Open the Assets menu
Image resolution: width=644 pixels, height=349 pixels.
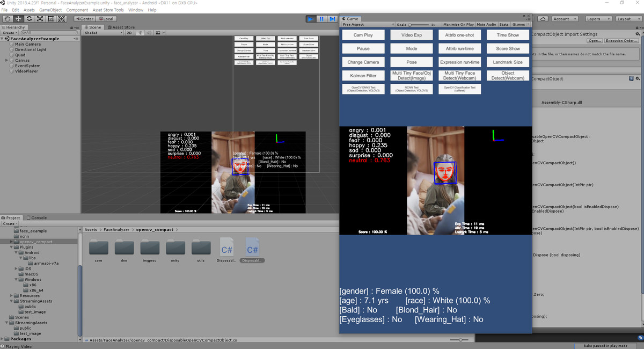[x=29, y=10]
